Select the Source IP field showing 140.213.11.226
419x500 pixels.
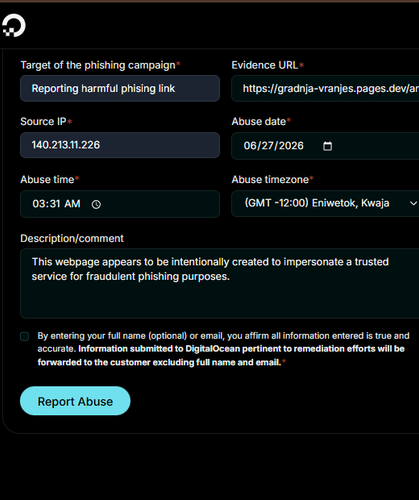pyautogui.click(x=120, y=145)
